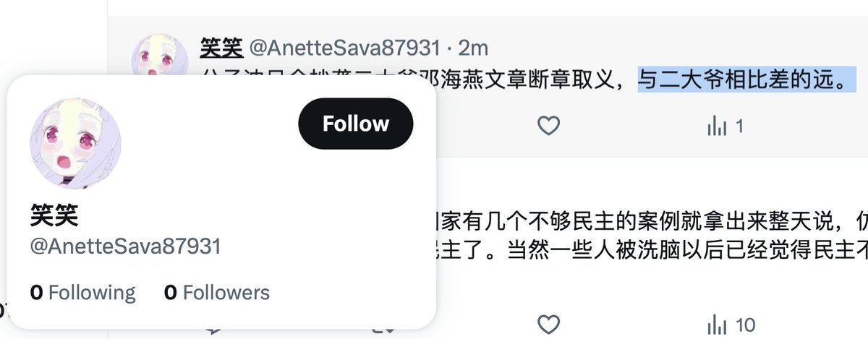This screenshot has width=868, height=339.
Task: Open the 0 Following list
Action: click(82, 292)
